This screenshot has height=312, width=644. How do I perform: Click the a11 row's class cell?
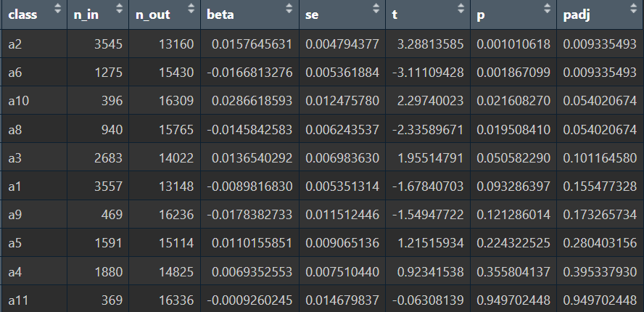click(x=19, y=299)
